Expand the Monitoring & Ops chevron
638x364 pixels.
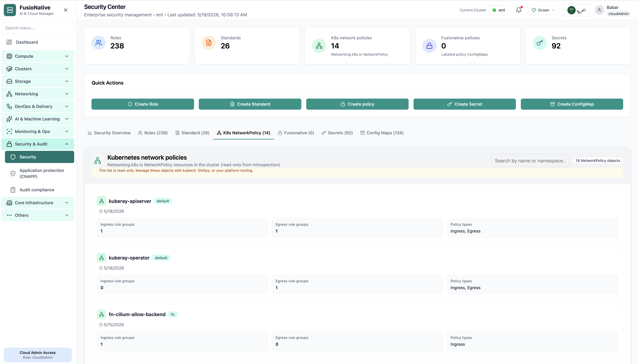pos(67,131)
